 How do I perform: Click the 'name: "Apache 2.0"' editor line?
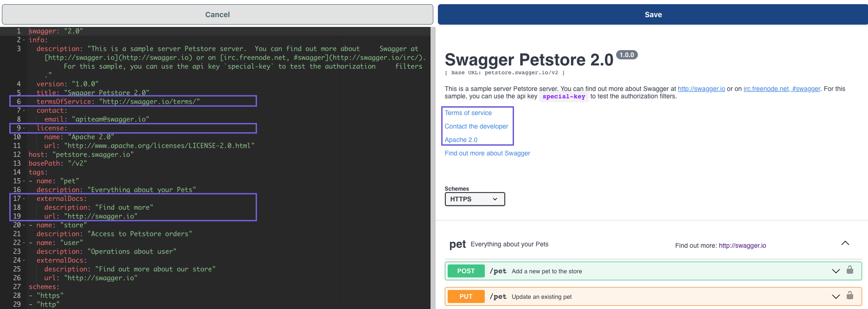click(79, 137)
